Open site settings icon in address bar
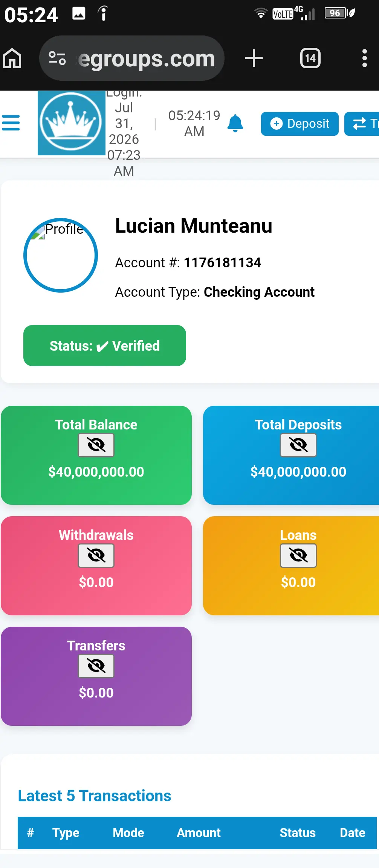 click(57, 58)
